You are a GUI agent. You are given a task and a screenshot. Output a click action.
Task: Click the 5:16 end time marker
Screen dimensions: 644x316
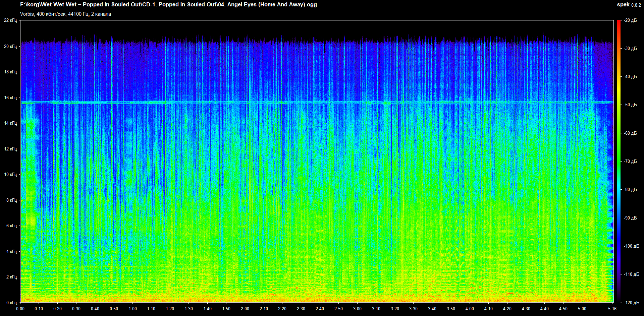click(x=612, y=309)
